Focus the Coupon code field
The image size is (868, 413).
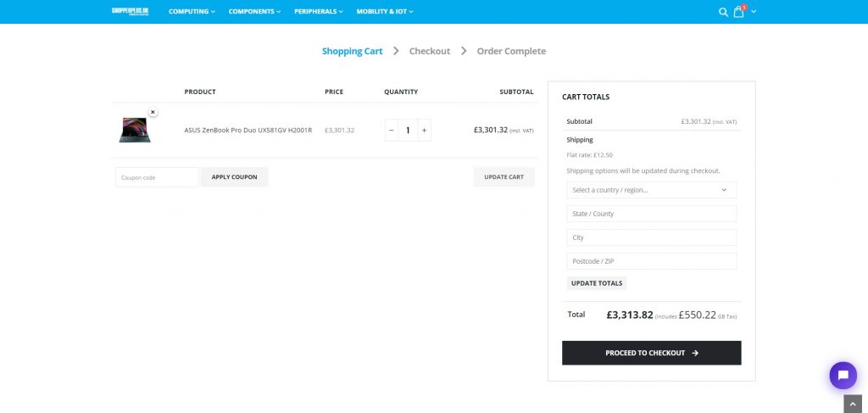(x=157, y=177)
